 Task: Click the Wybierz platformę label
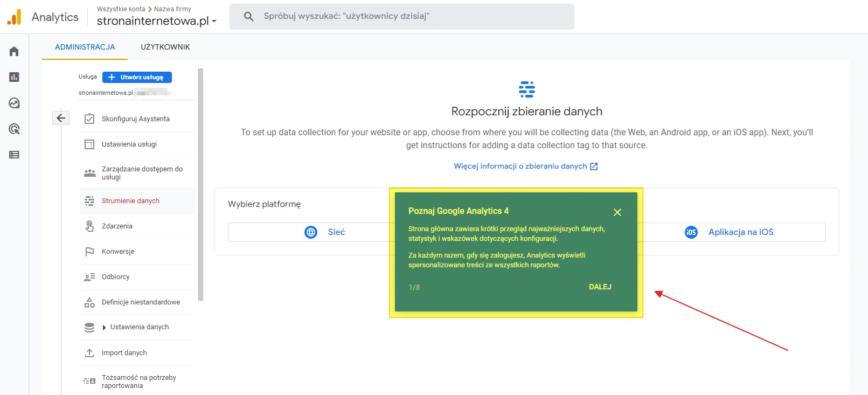(265, 204)
